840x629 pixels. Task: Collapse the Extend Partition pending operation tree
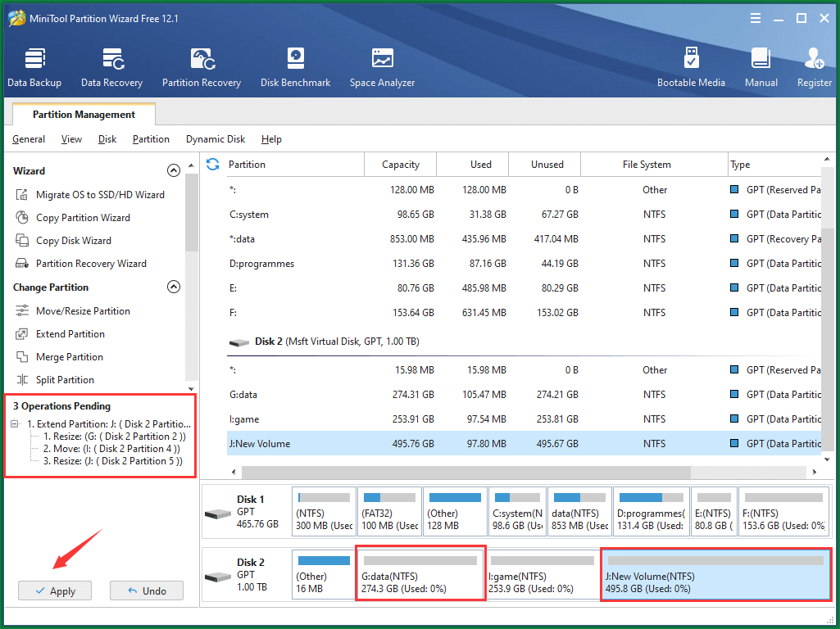tap(15, 423)
